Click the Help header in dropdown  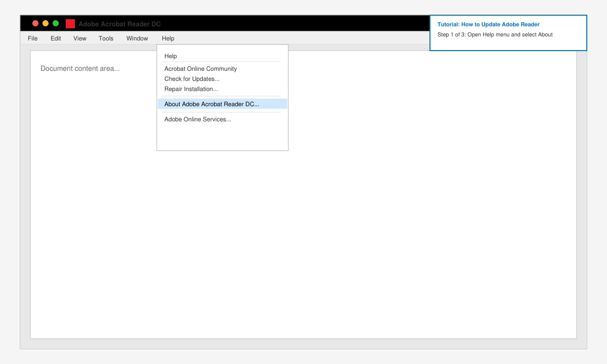170,56
